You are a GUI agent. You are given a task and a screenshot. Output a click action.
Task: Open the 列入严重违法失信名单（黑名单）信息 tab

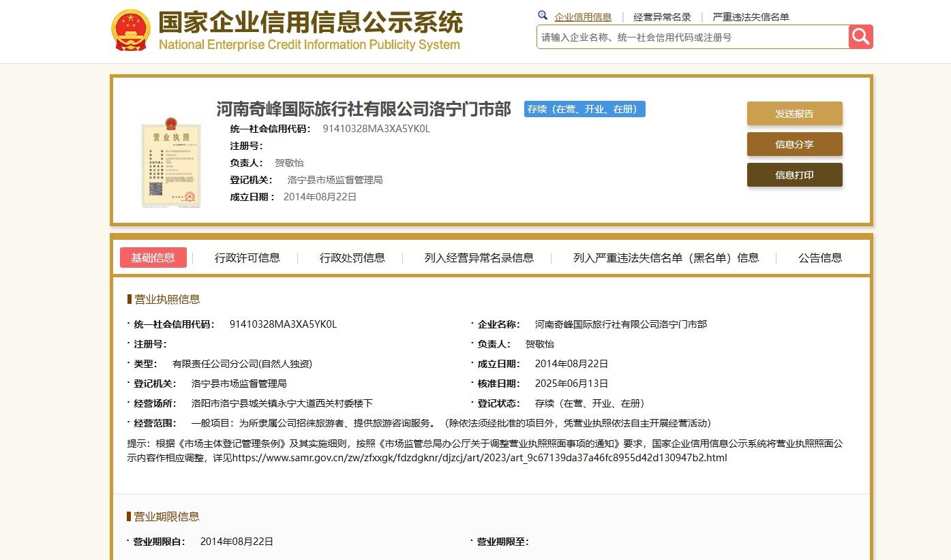click(666, 258)
